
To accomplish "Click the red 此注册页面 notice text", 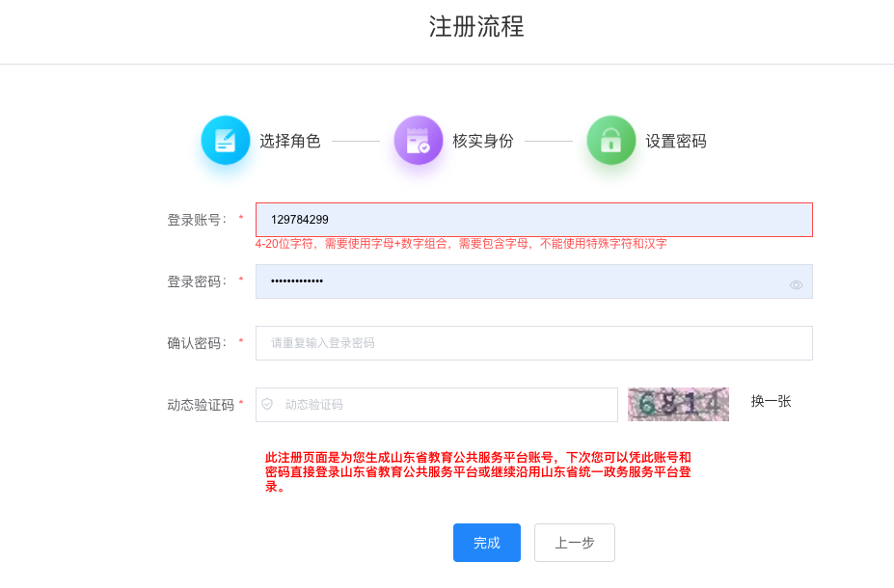I will [x=477, y=471].
